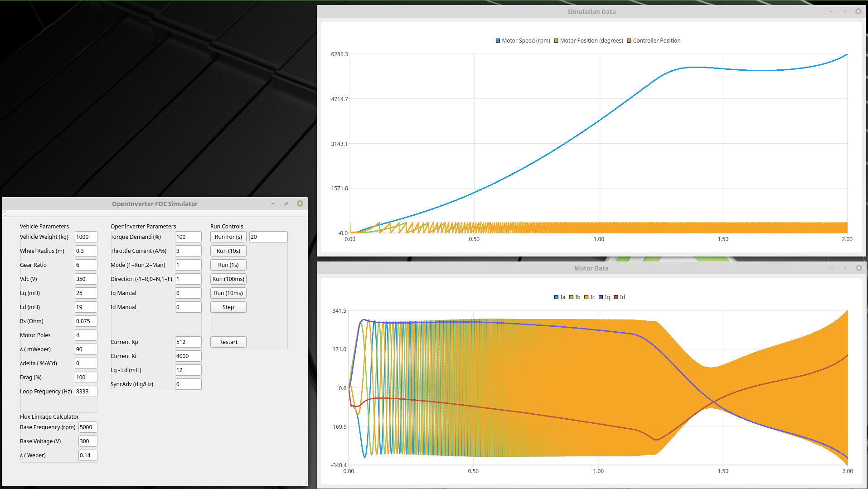Click the Run (1s) button
868x489 pixels.
(x=228, y=265)
